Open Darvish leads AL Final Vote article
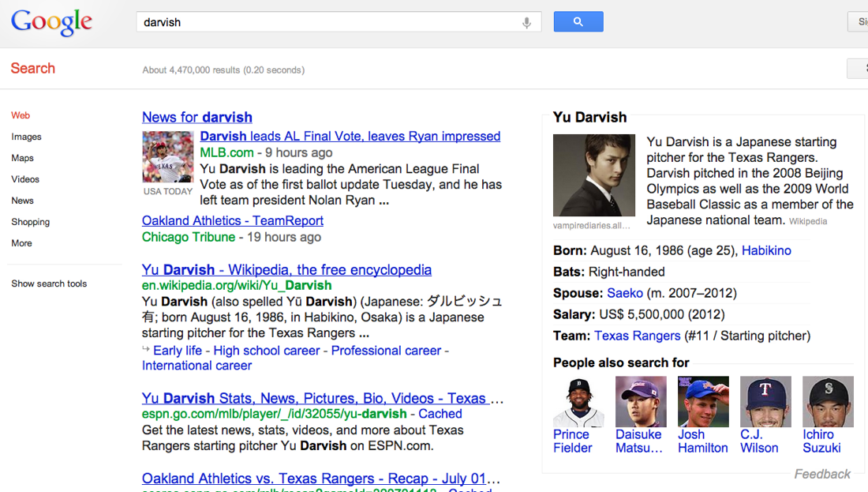Screen dimensions: 868x492 [350, 137]
